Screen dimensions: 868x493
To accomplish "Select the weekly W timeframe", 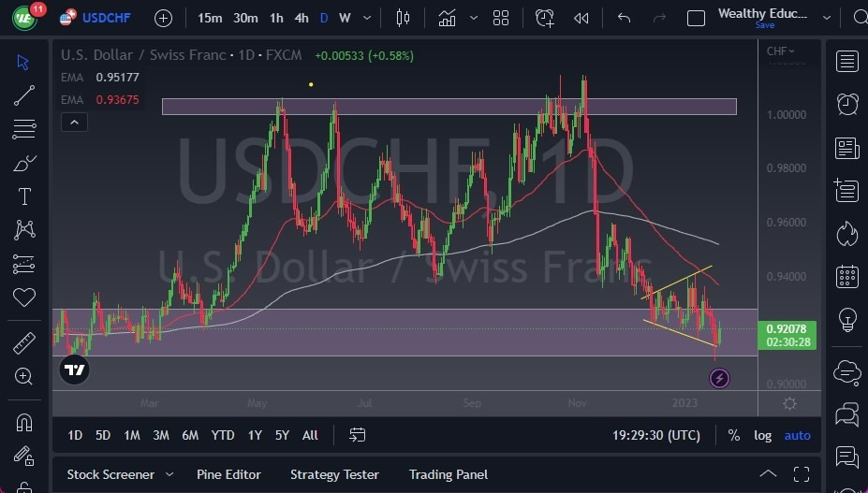I will (345, 19).
